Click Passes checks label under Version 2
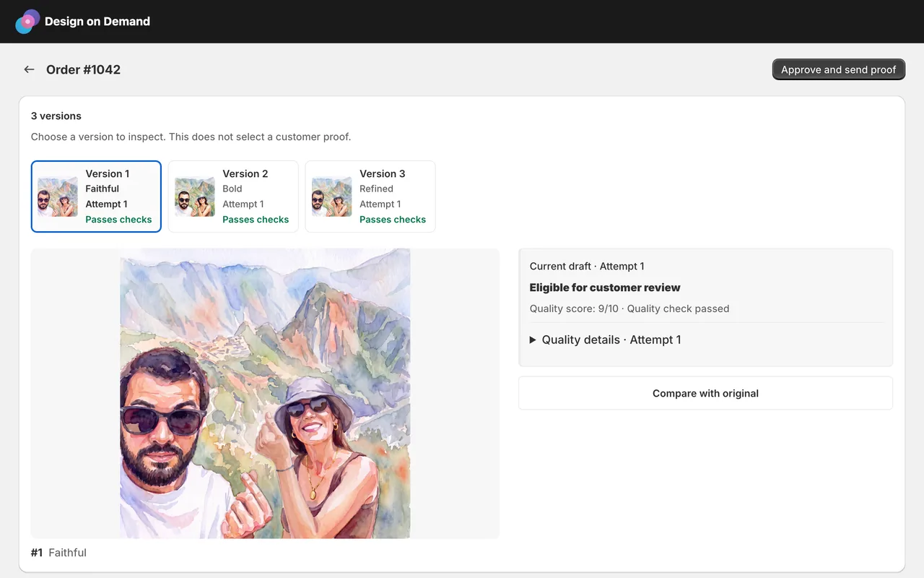Image resolution: width=924 pixels, height=578 pixels. pyautogui.click(x=256, y=220)
